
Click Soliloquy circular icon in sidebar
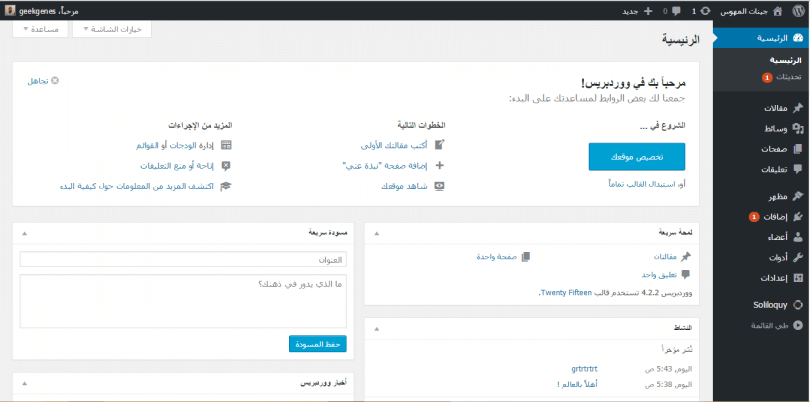(798, 305)
